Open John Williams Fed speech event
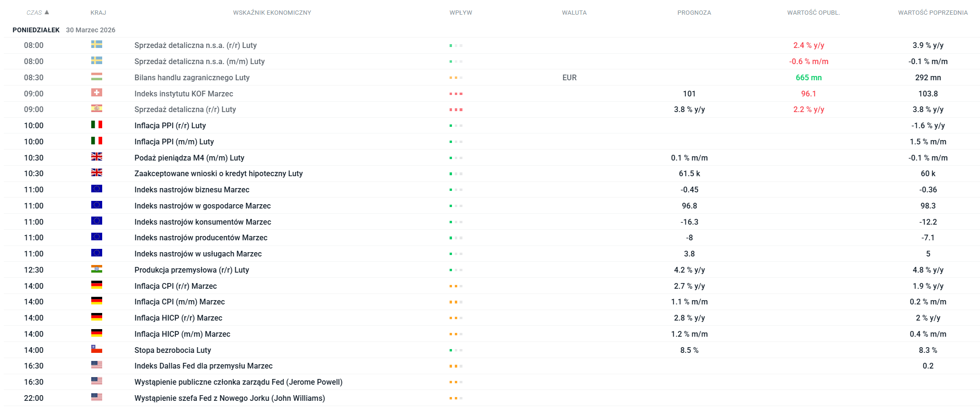The image size is (980, 407). [x=230, y=398]
